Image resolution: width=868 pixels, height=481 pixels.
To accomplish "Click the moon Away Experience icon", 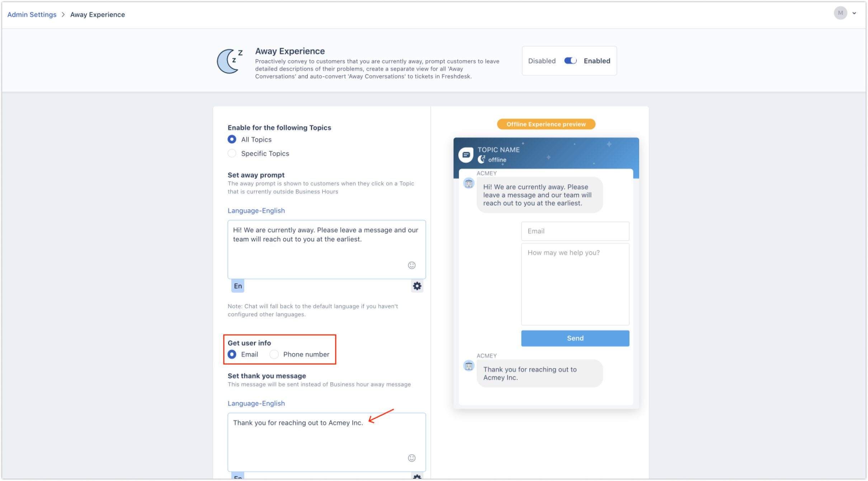I will 230,61.
